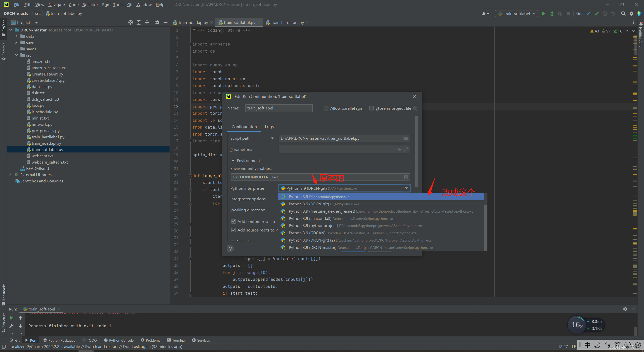Enable the Allow parallel run checkbox
The width and height of the screenshot is (644, 352).
326,108
